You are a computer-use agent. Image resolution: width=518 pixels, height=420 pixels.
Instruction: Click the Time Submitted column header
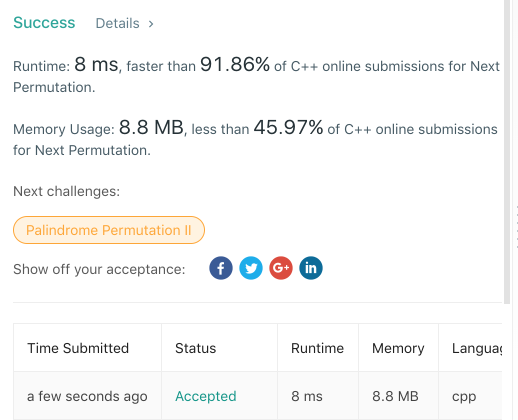coord(78,348)
